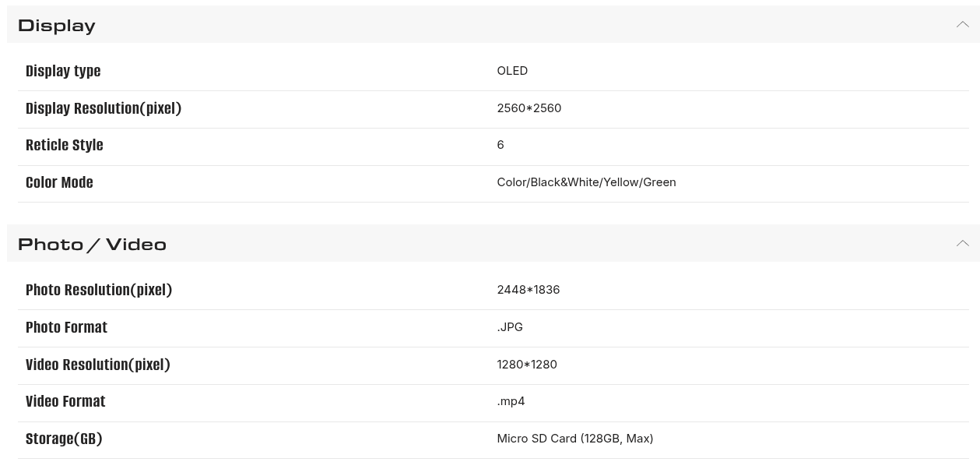Collapse the Display section chevron
980x469 pixels.
(962, 25)
